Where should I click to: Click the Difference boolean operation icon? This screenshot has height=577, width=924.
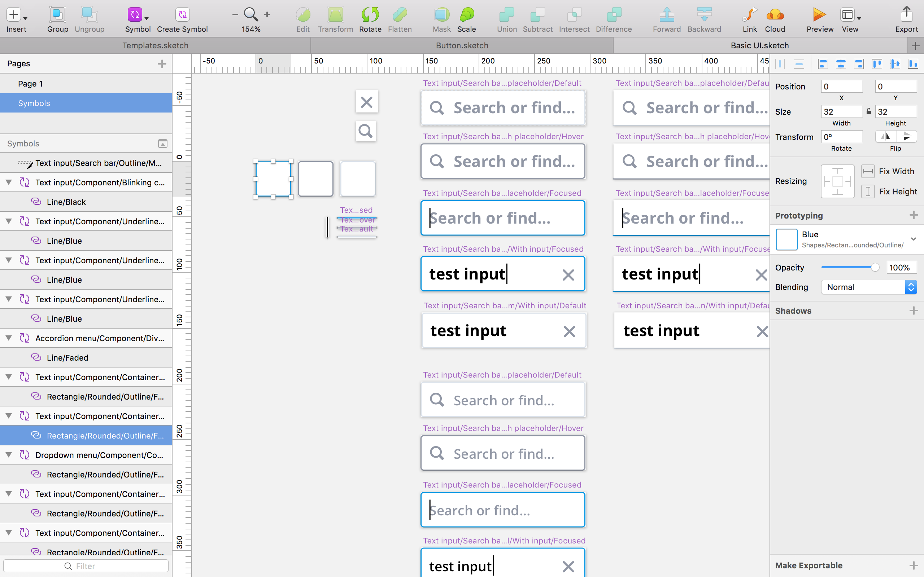click(x=614, y=15)
